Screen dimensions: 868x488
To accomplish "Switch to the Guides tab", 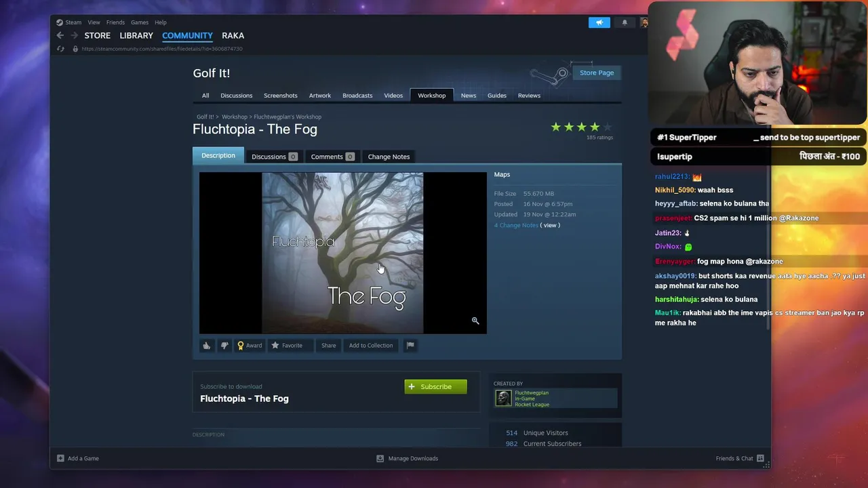I will pos(497,96).
